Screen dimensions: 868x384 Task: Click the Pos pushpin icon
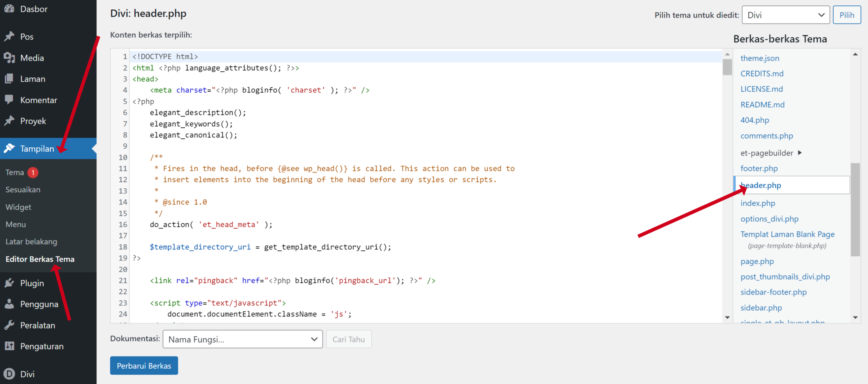click(x=9, y=36)
